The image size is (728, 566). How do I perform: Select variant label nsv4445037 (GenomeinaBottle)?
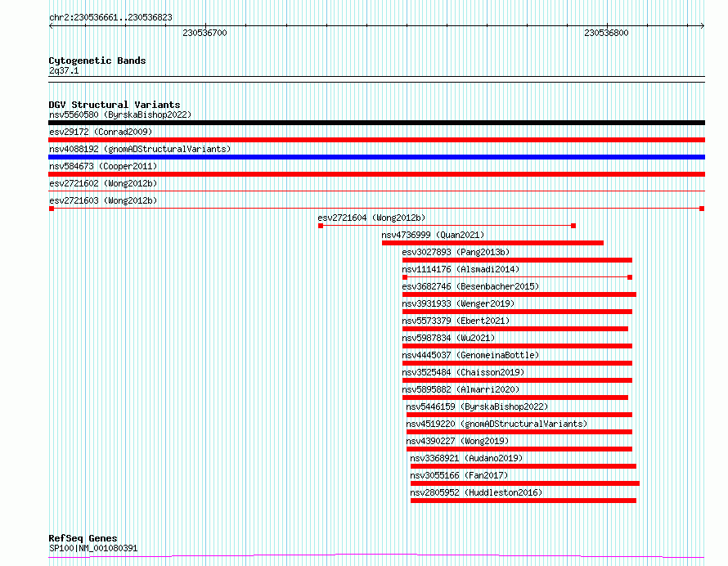click(x=470, y=355)
